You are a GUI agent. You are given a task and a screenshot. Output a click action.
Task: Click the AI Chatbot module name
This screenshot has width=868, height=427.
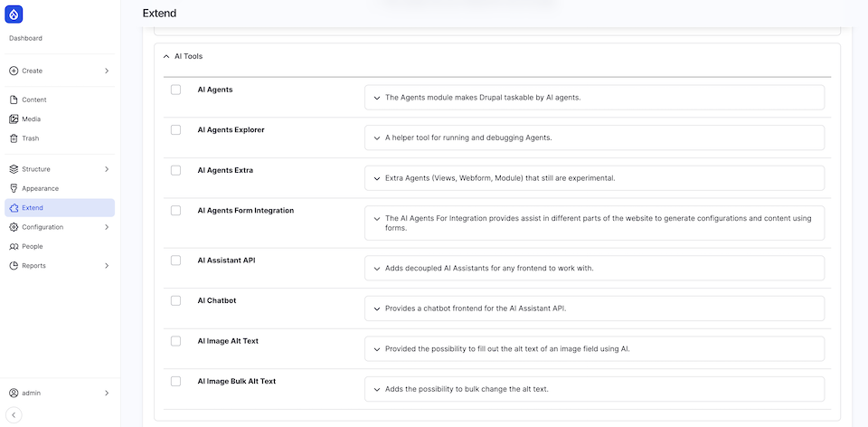point(217,300)
